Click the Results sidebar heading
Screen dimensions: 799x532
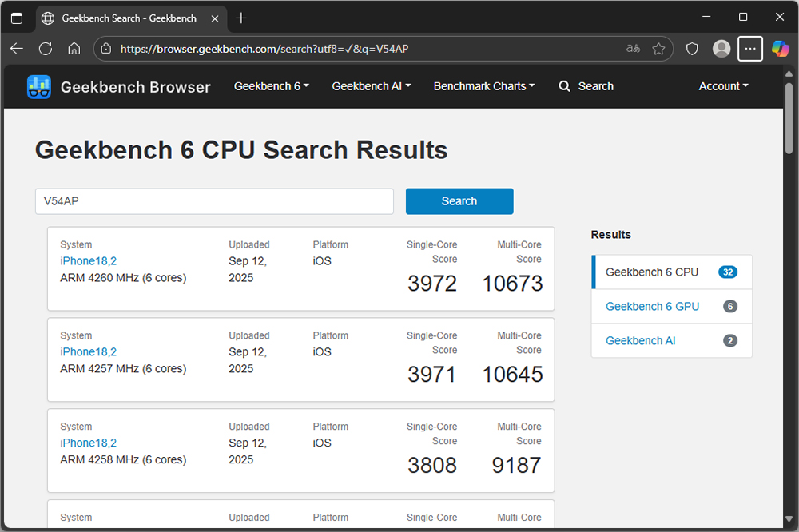tap(610, 234)
